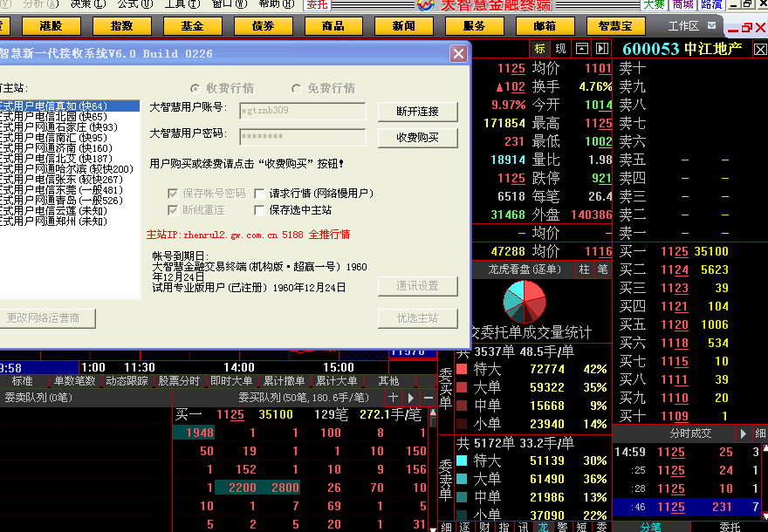The width and height of the screenshot is (768, 532).
Task: Select the 短 bottom tab
Action: point(582,527)
